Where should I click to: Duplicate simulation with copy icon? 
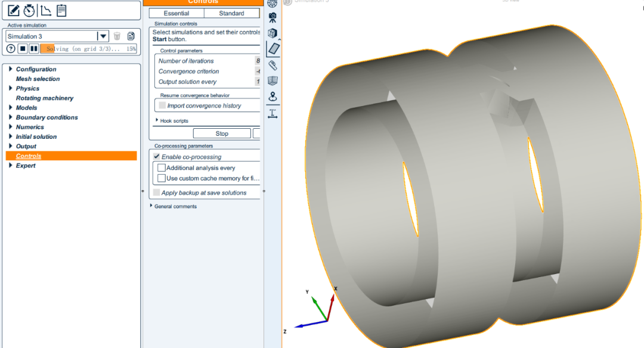[131, 36]
